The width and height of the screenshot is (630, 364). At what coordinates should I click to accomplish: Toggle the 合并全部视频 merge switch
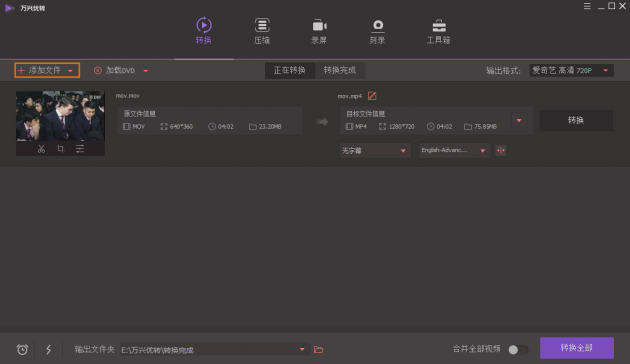coord(518,350)
